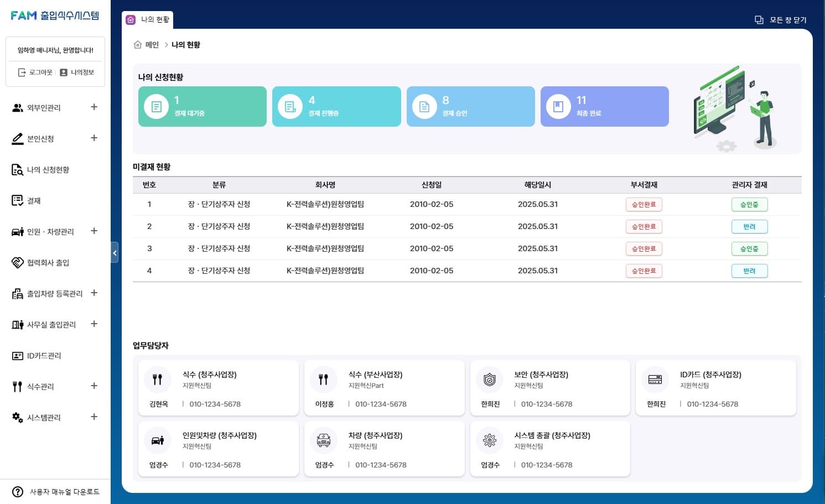Click the 메인 home breadcrumb icon
Screen dimensions: 825x504
coord(138,45)
